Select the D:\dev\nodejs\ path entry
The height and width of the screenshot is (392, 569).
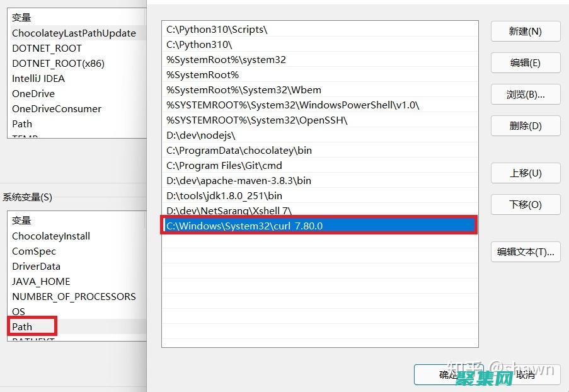pyautogui.click(x=200, y=135)
